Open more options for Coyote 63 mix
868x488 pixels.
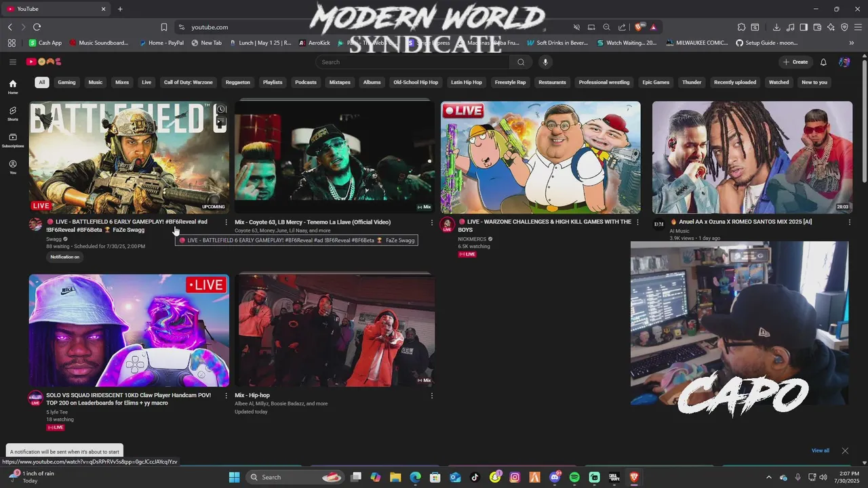(432, 222)
